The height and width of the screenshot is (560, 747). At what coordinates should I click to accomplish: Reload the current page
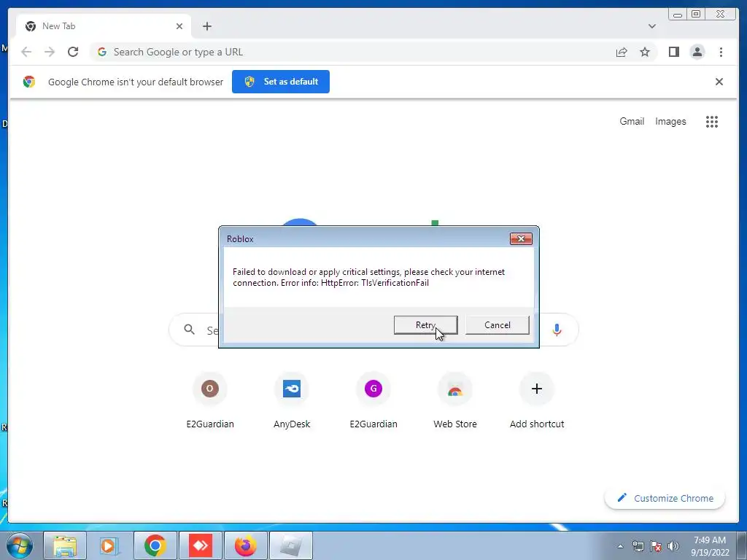(73, 52)
